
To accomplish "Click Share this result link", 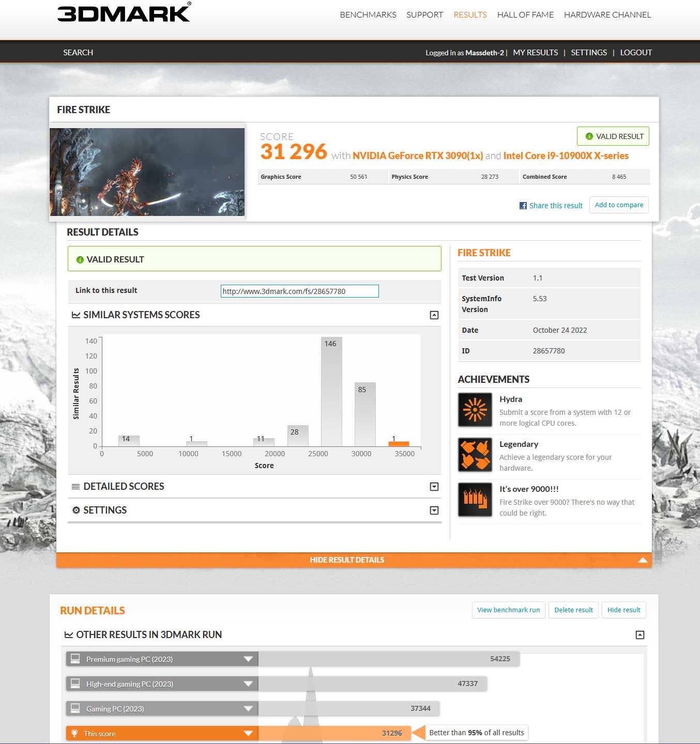I will [556, 206].
